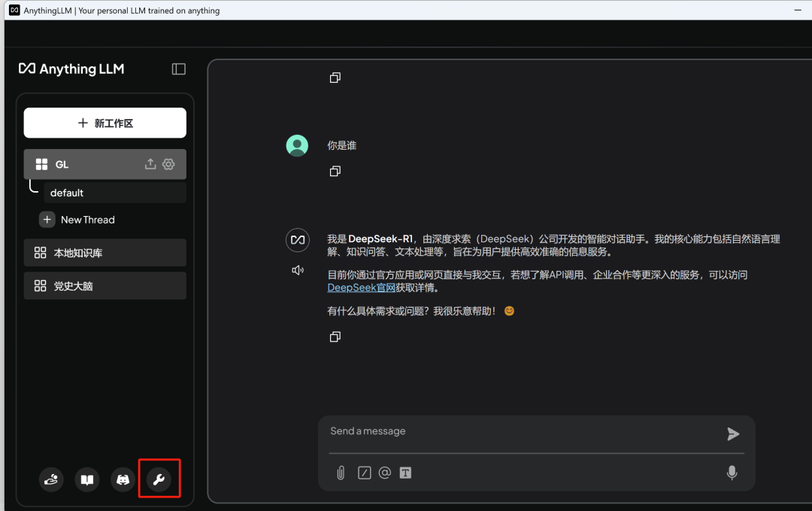
Task: Attach a file with paperclip icon
Action: point(341,473)
